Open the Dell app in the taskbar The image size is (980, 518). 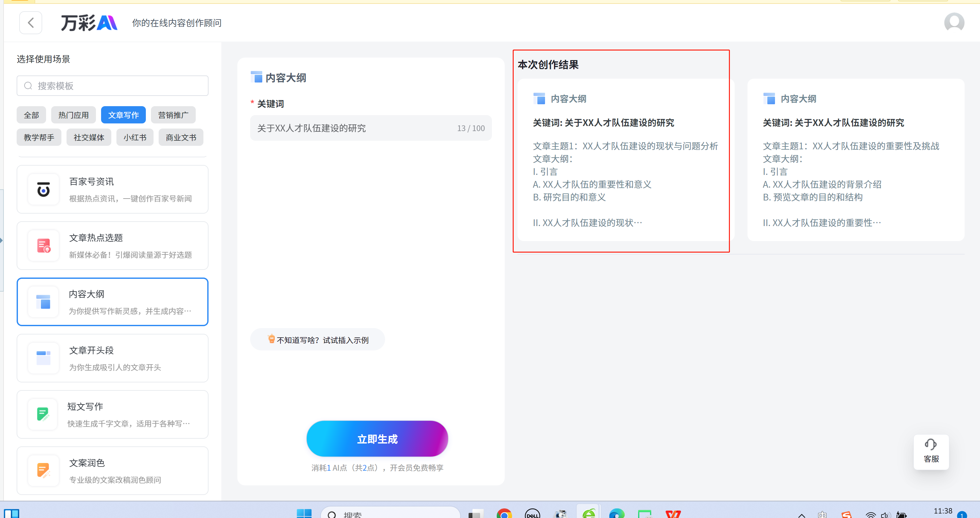[x=532, y=514]
